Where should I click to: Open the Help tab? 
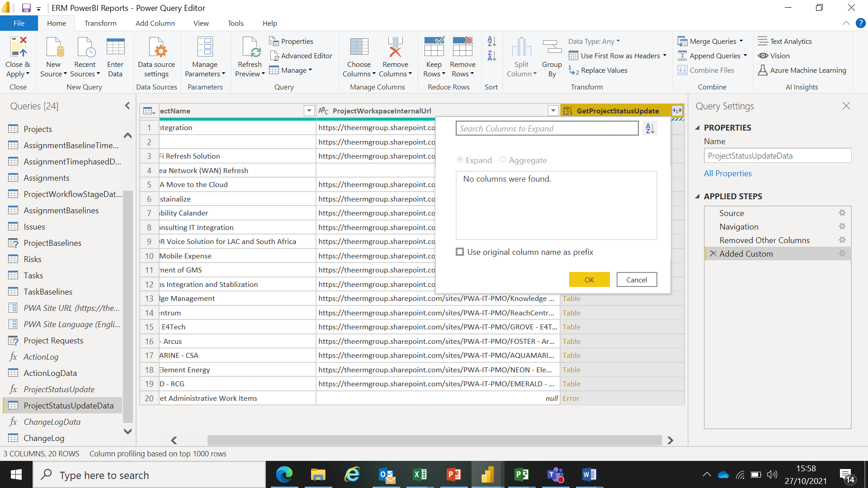(x=270, y=23)
